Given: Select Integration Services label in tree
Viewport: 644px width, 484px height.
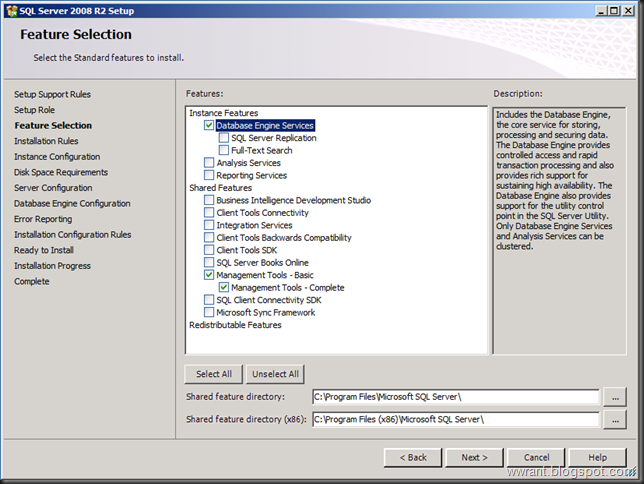Looking at the screenshot, I should (x=254, y=225).
